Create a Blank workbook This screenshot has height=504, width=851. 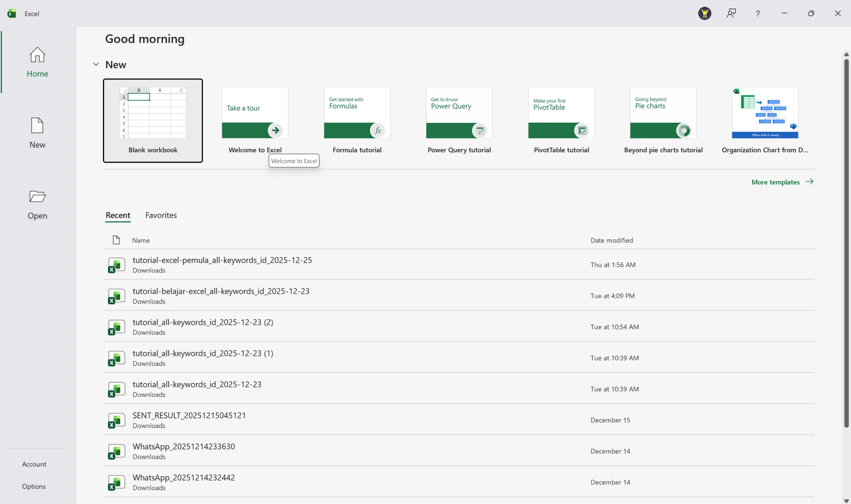(x=153, y=121)
